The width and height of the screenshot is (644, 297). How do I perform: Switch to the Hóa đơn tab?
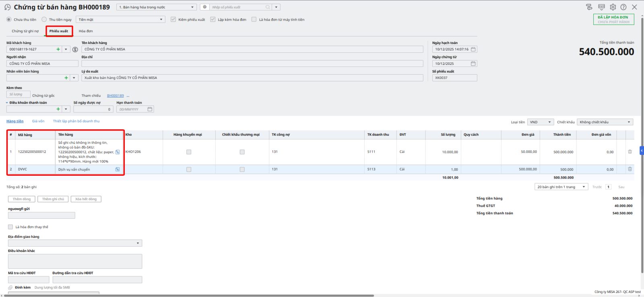point(86,31)
